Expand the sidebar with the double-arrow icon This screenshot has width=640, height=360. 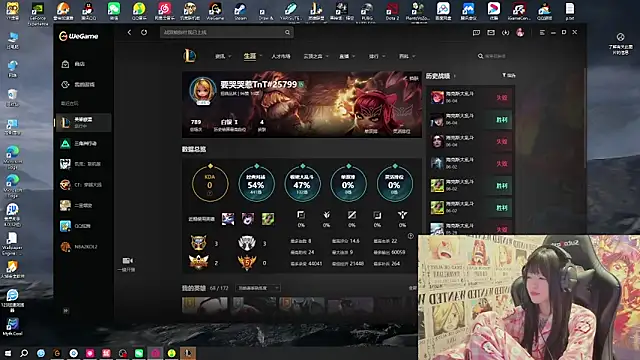pos(66,311)
